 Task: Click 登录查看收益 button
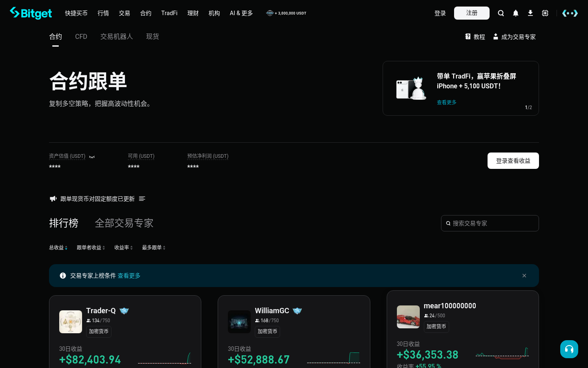coord(513,161)
